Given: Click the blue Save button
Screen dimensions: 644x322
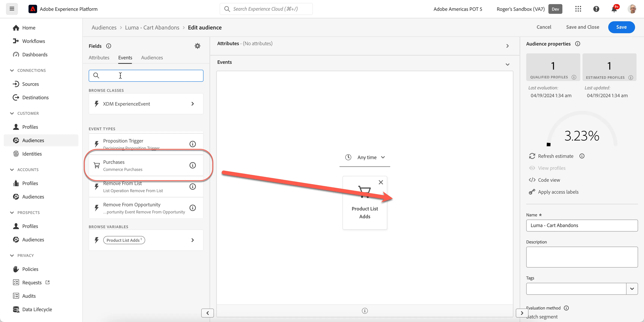Looking at the screenshot, I should 621,27.
